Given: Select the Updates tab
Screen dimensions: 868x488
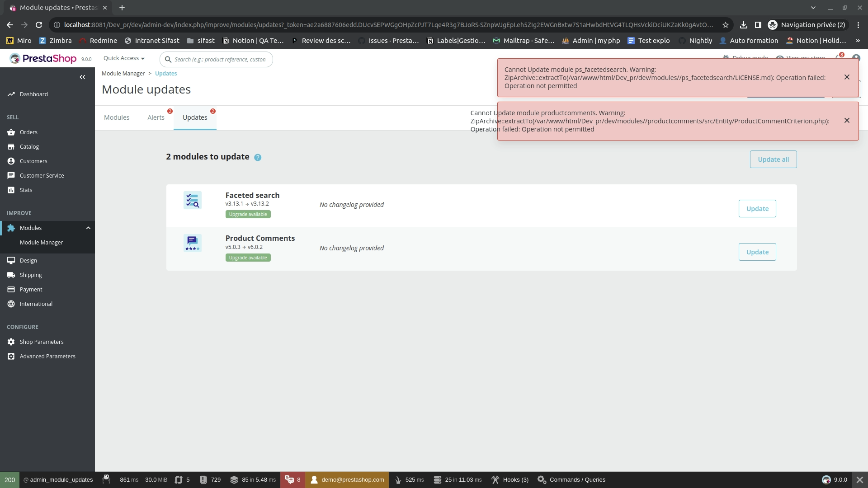Looking at the screenshot, I should pos(195,117).
